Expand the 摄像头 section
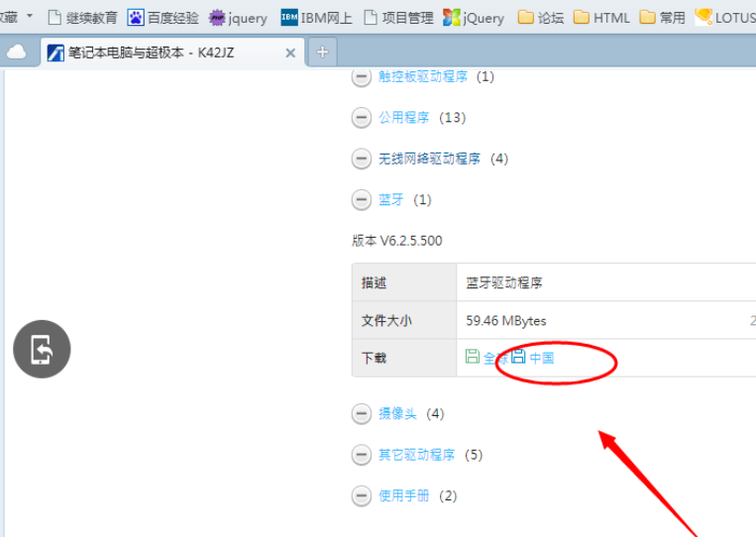The image size is (756, 537). (362, 414)
